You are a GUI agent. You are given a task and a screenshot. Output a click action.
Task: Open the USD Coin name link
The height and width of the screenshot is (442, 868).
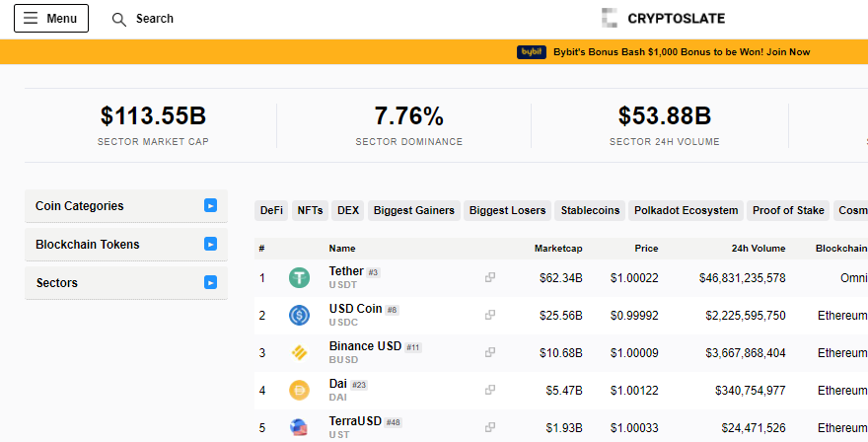355,309
